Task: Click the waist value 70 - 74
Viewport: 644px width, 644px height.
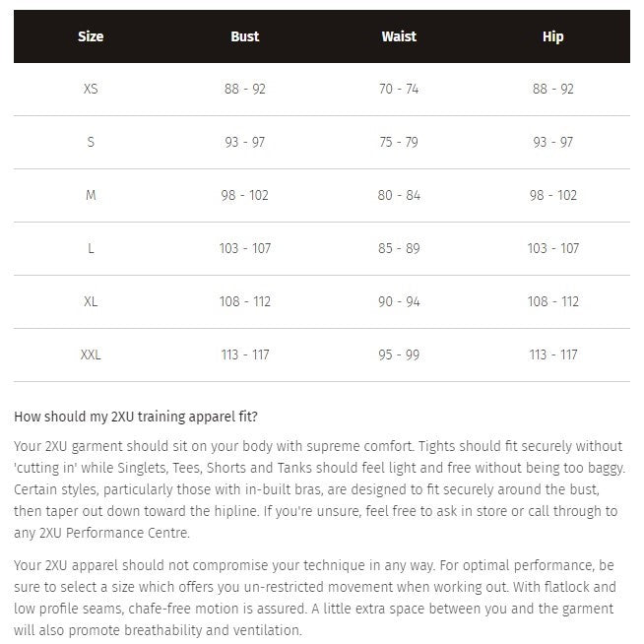Action: [399, 89]
